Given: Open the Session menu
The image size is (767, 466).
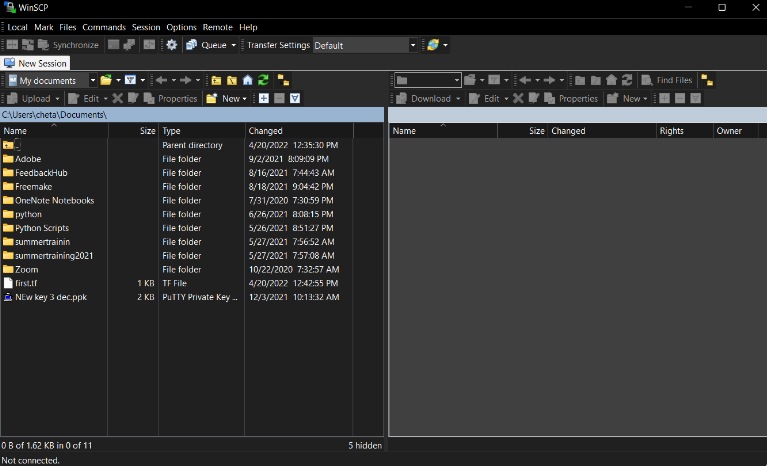Looking at the screenshot, I should pyautogui.click(x=146, y=27).
